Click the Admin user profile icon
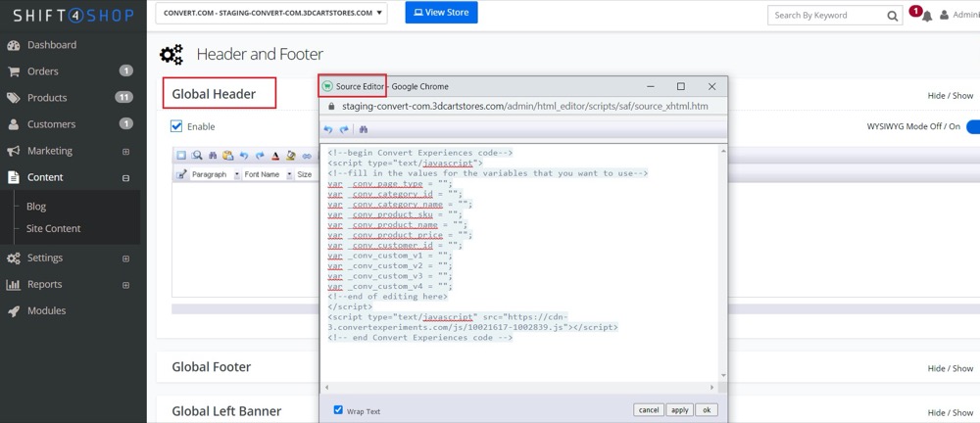Screen dimensions: 980x423 [945, 16]
